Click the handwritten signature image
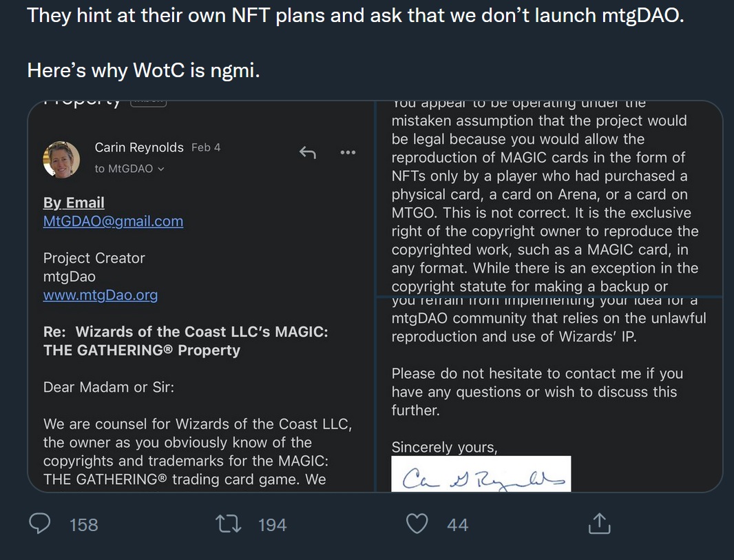This screenshot has height=560, width=734. click(x=481, y=474)
